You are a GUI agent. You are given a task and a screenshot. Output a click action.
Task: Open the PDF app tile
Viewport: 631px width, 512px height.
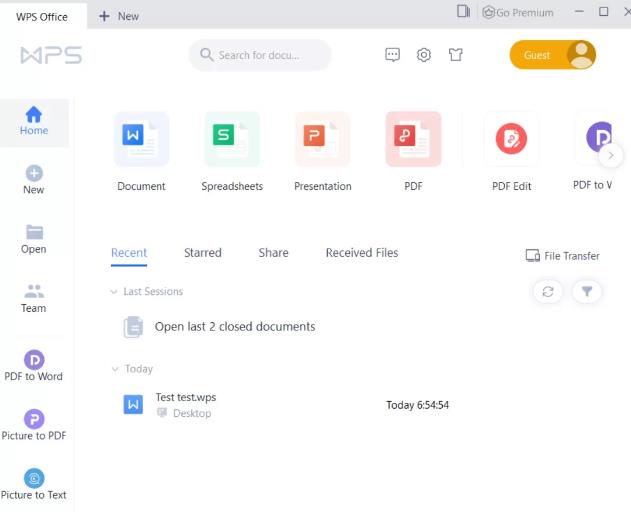point(413,152)
